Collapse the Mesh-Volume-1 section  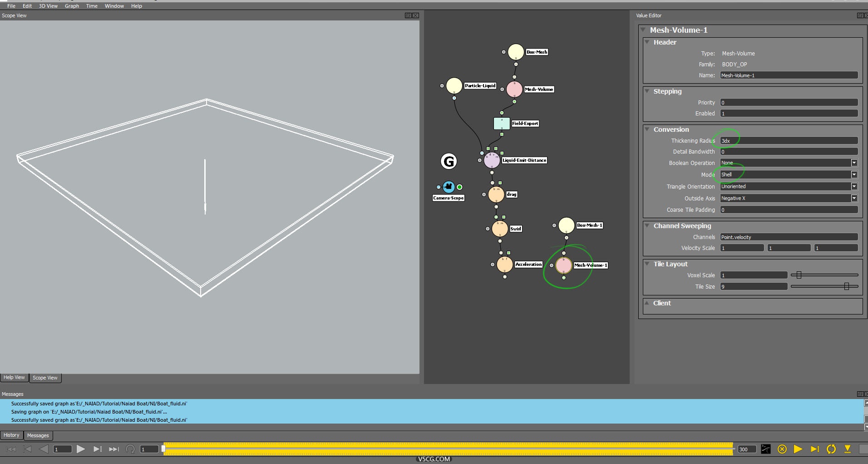tap(643, 30)
